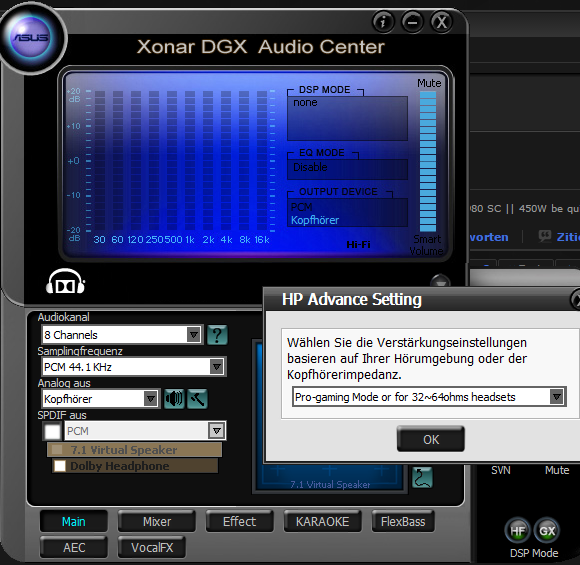Viewport: 580px width, 565px height.
Task: Enable the SPDIF aus checkbox
Action: click(52, 431)
